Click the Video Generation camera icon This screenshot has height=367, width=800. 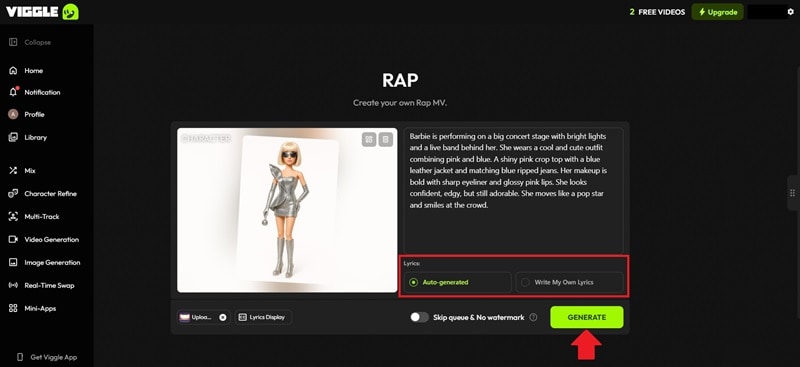(x=13, y=239)
